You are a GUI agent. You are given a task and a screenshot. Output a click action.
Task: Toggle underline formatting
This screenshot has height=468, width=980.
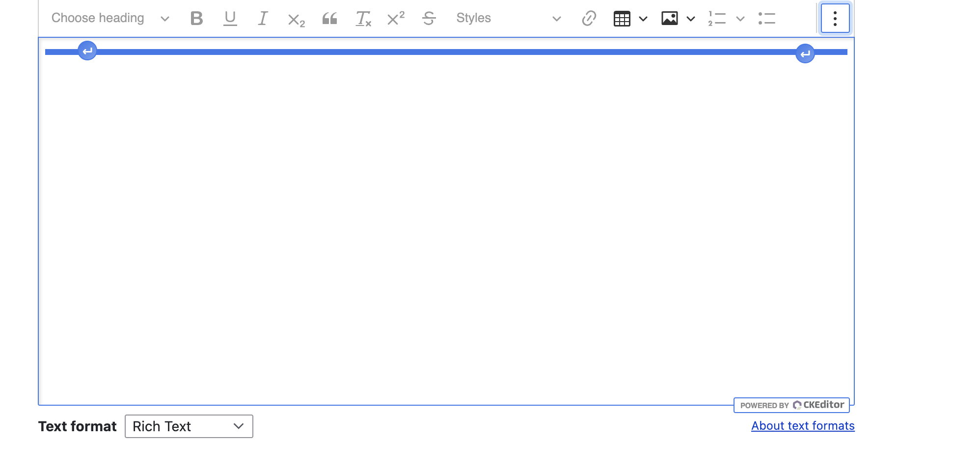pos(230,19)
